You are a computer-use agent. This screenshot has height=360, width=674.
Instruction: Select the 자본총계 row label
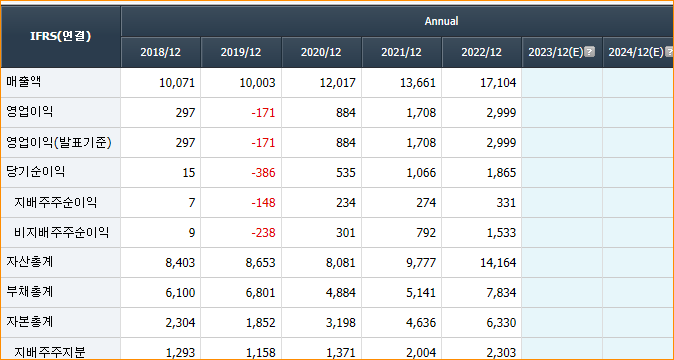(30, 322)
